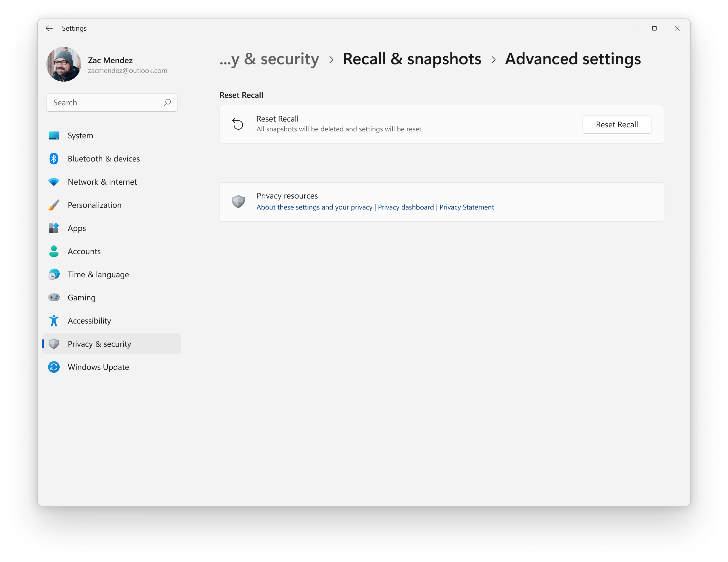Screen dimensions: 728x562
Task: Maximize the Settings window
Action: click(x=654, y=28)
